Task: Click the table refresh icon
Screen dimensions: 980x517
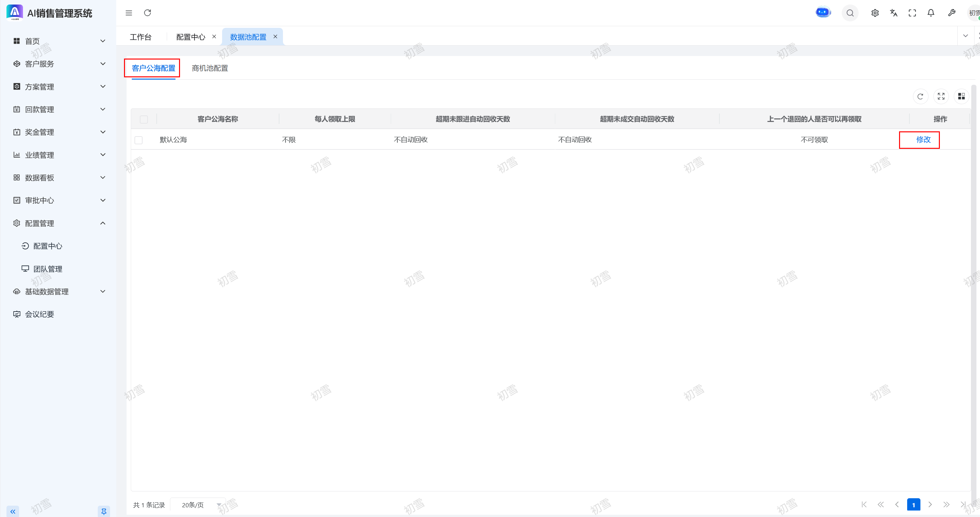Action: coord(920,96)
